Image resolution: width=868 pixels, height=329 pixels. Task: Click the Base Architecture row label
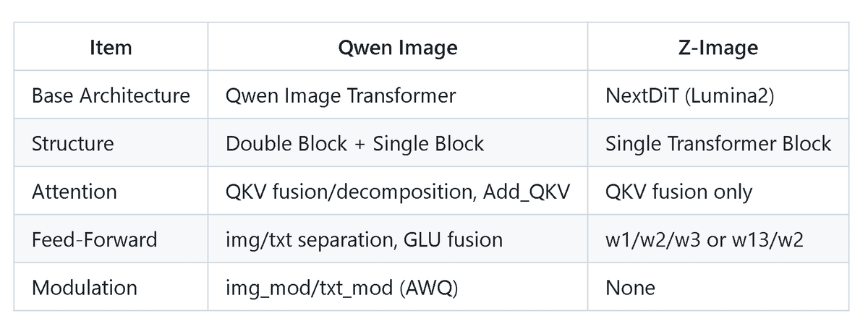pos(111,95)
